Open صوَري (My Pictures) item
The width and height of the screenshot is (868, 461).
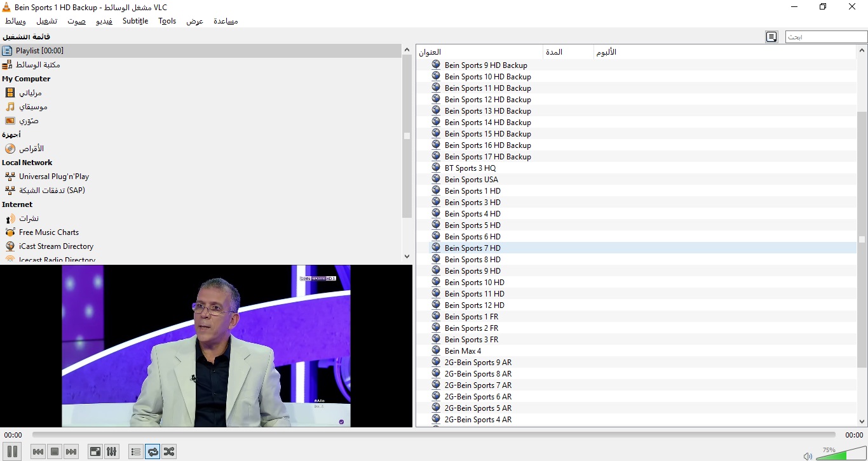pos(201,121)
